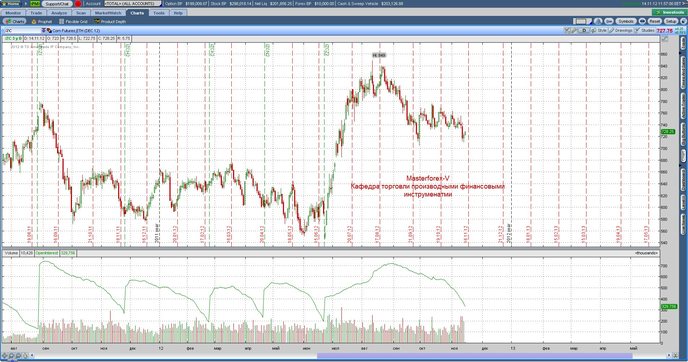Image resolution: width=688 pixels, height=362 pixels.
Task: Open the chart Style menu
Action: pyautogui.click(x=599, y=31)
